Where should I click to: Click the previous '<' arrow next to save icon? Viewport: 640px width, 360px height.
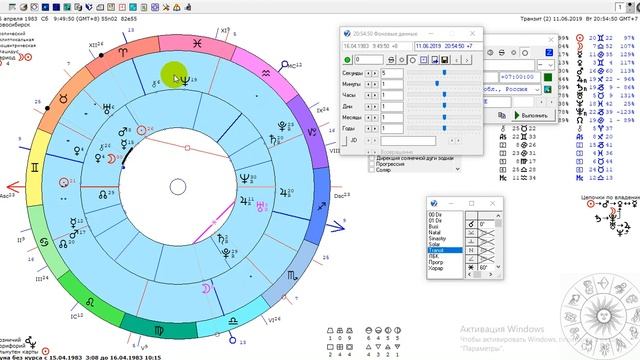coord(457,60)
